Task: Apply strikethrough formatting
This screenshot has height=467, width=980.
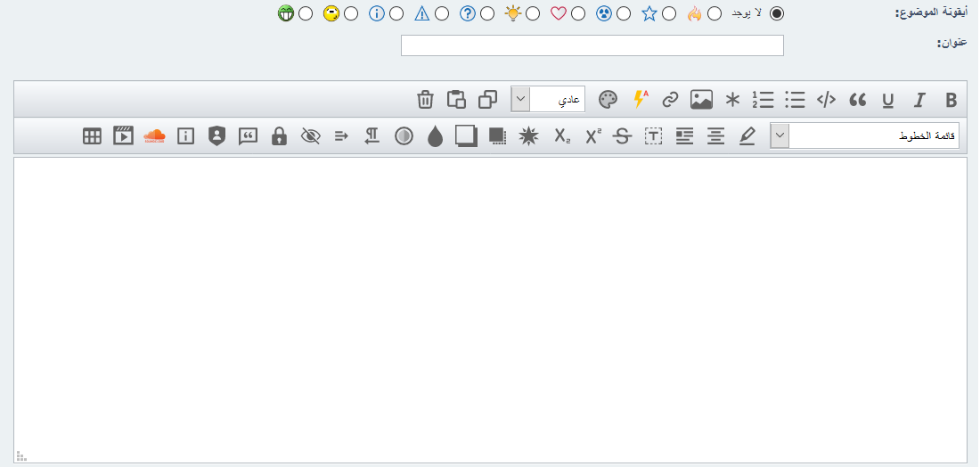Action: (622, 135)
